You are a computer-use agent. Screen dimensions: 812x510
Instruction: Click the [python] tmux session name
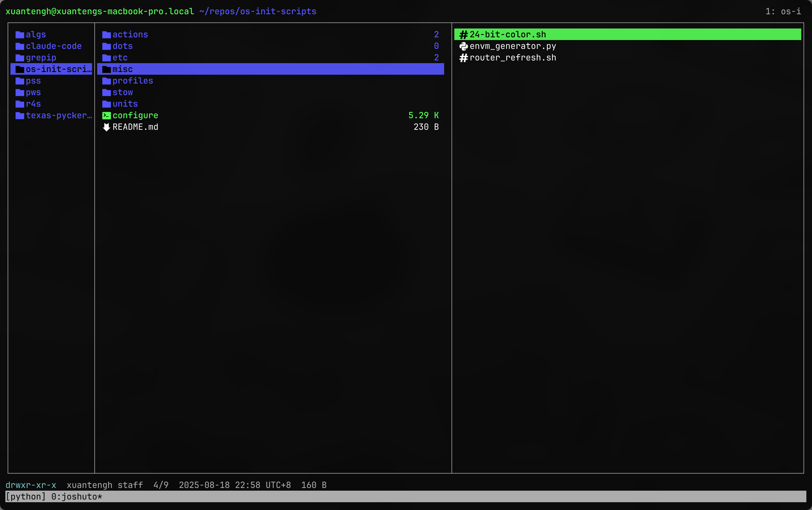[x=26, y=497]
